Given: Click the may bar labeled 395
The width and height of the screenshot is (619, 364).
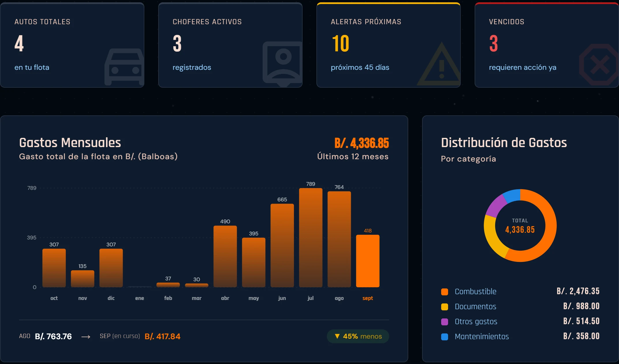Looking at the screenshot, I should pos(253,262).
